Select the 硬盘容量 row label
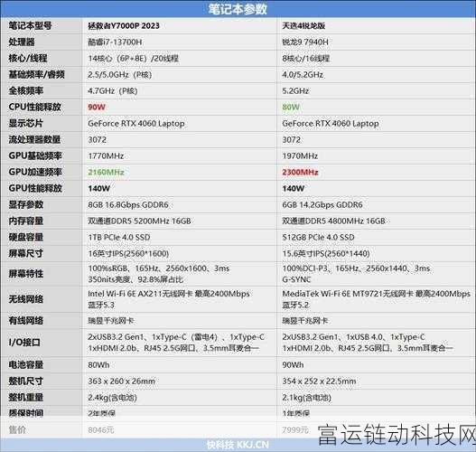This screenshot has width=476, height=452. (26, 237)
